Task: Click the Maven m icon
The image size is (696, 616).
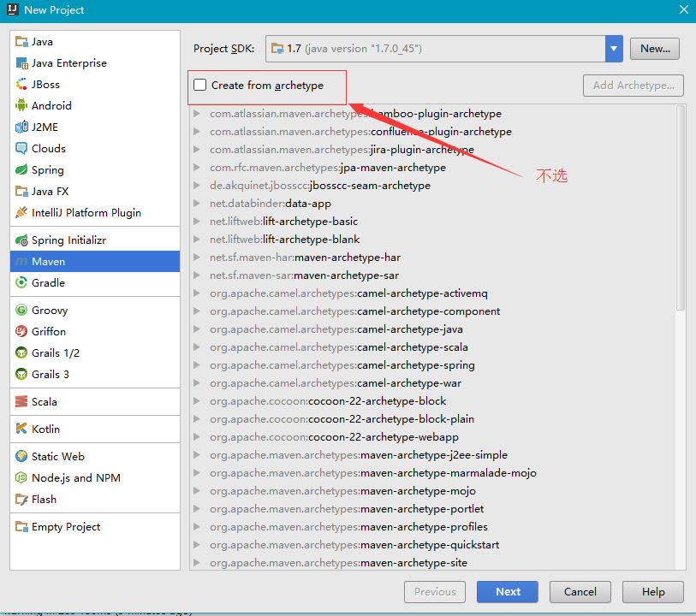Action: tap(21, 262)
